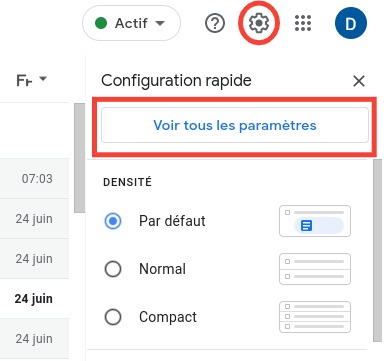
Task: Click the Par défaut density preview thumbnail
Action: coord(315,221)
